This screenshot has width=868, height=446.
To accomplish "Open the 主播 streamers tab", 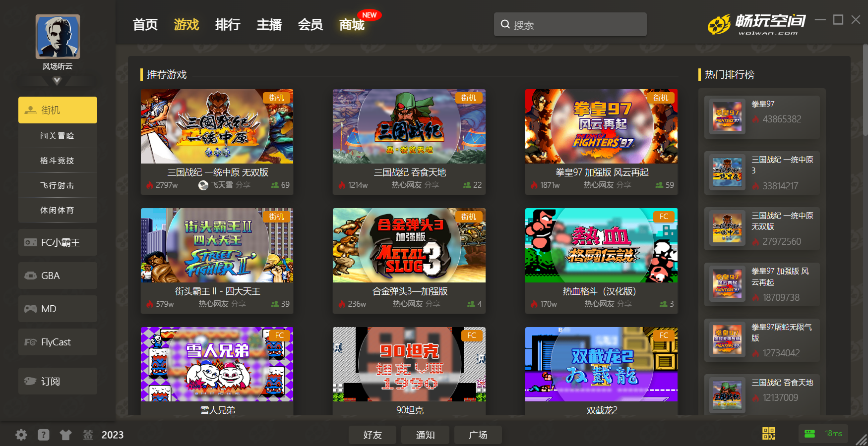I will point(269,24).
